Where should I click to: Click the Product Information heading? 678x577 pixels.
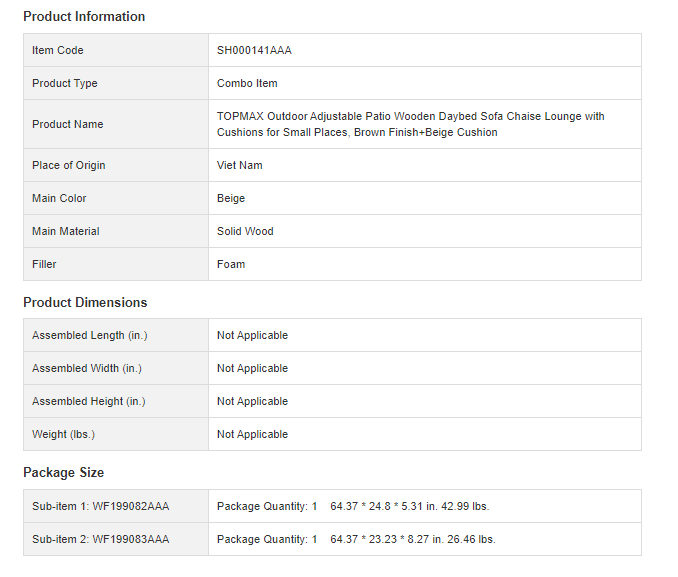click(84, 17)
